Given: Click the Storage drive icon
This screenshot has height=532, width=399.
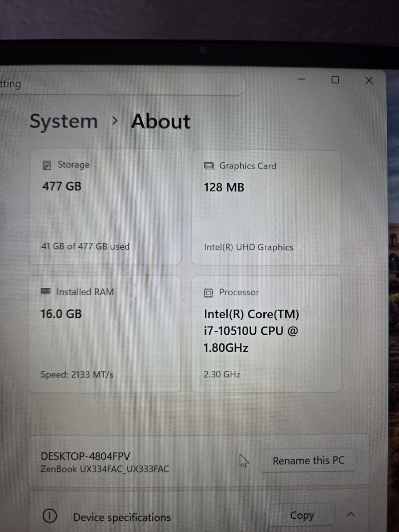Looking at the screenshot, I should pyautogui.click(x=47, y=165).
